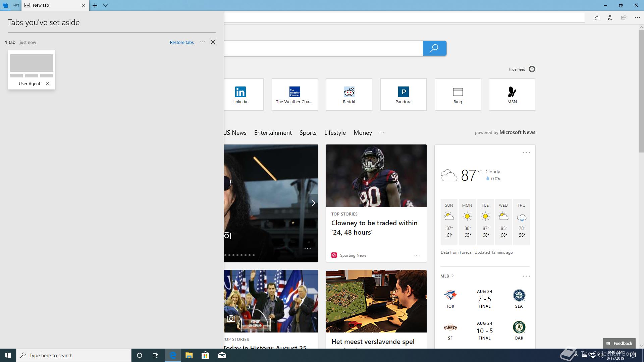
Task: Close the New tab tab
Action: (x=84, y=5)
